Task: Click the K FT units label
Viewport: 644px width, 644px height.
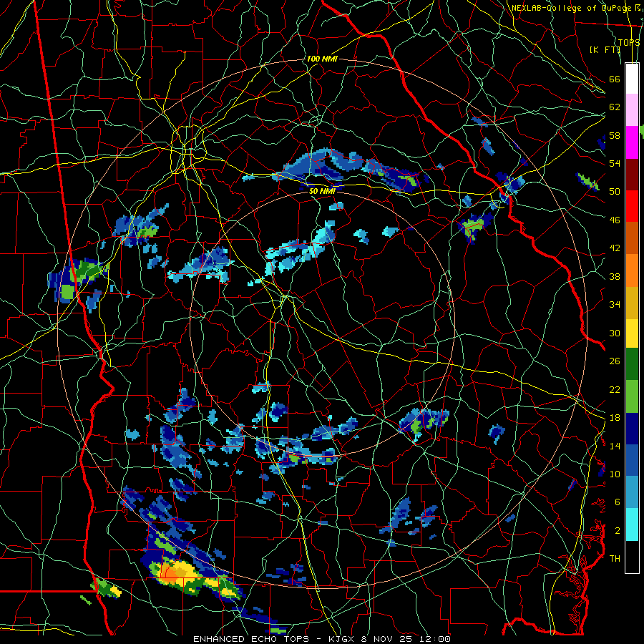Action: point(605,49)
